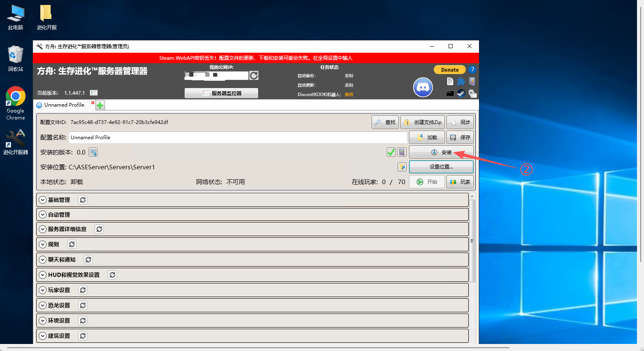Image resolution: width=644 pixels, height=351 pixels.
Task: Open the 玩家 players button
Action: [460, 182]
